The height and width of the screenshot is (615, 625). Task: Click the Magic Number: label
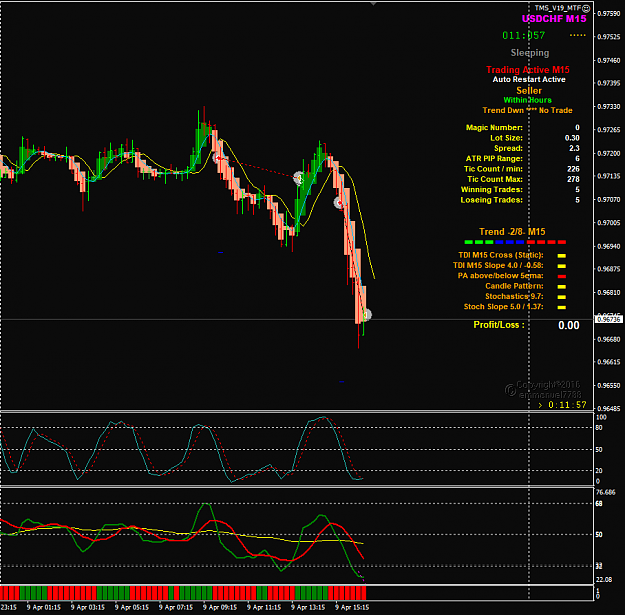point(494,128)
